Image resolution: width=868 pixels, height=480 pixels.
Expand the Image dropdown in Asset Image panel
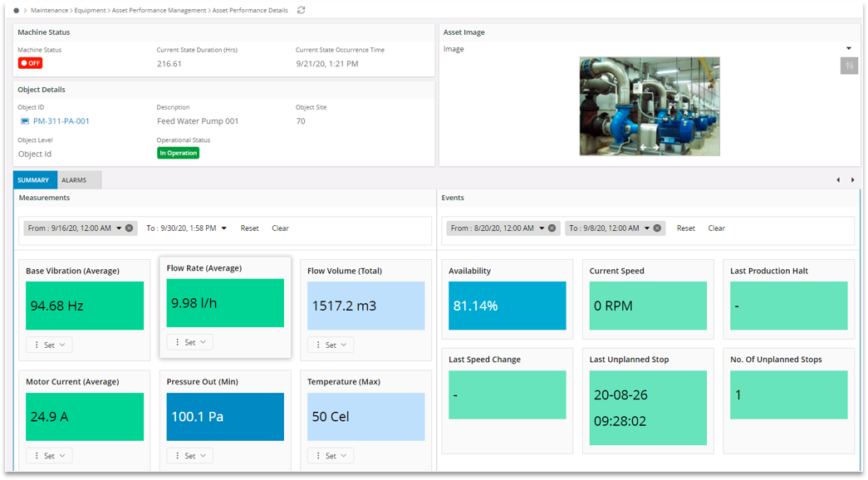click(x=850, y=48)
